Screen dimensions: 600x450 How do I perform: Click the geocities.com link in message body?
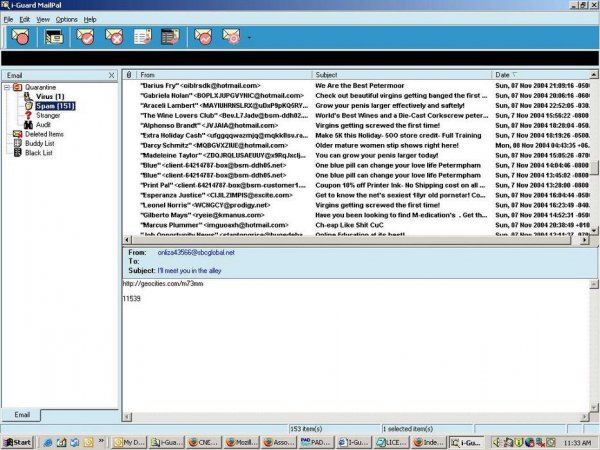163,284
